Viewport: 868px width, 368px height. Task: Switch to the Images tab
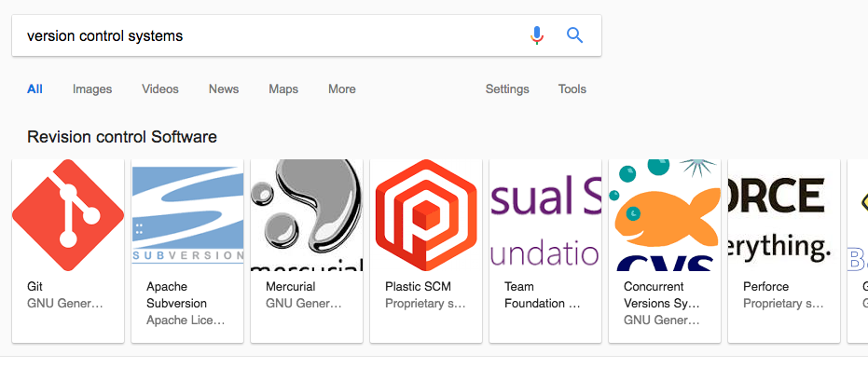92,89
